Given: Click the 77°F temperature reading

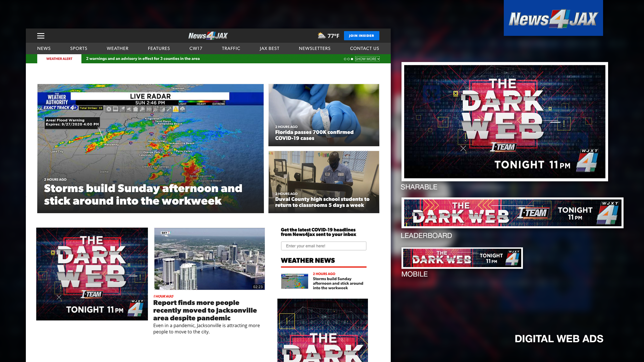Looking at the screenshot, I should (333, 36).
